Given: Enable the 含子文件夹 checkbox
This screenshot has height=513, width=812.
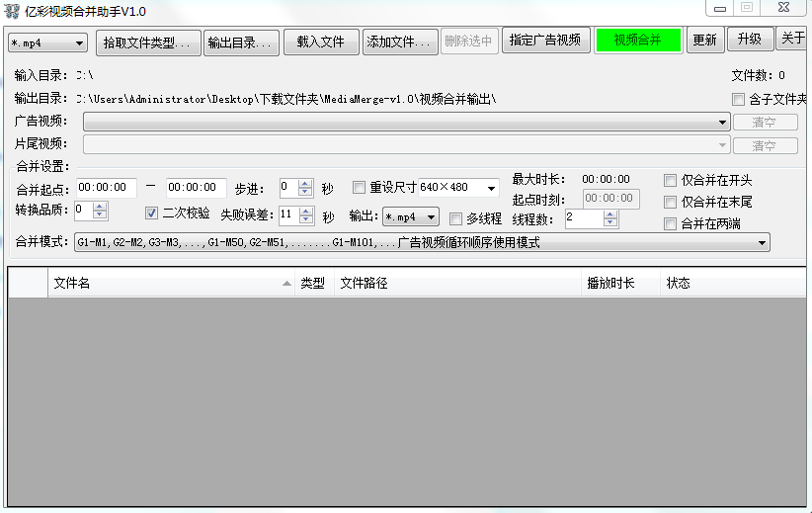Looking at the screenshot, I should [x=739, y=99].
